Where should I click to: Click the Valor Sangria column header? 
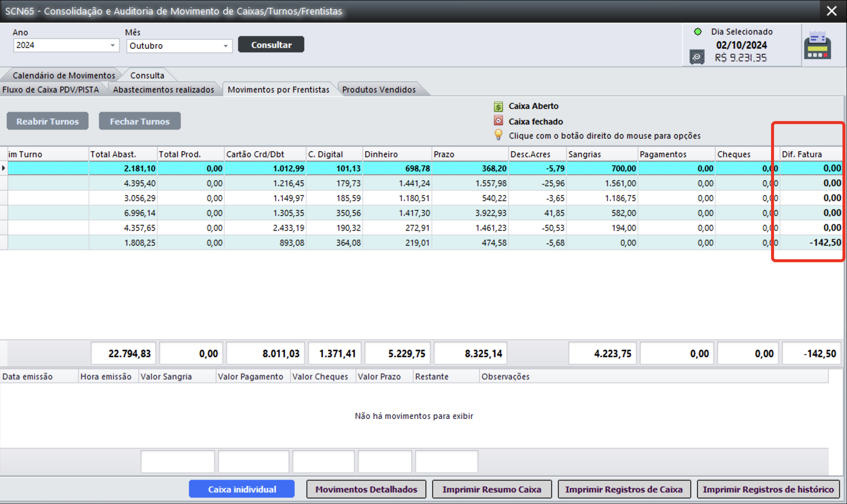click(177, 377)
